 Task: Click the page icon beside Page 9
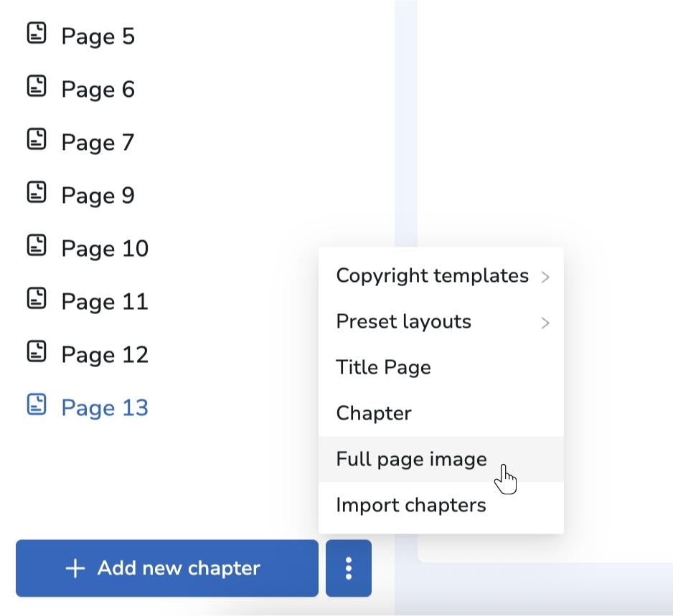[x=37, y=193]
